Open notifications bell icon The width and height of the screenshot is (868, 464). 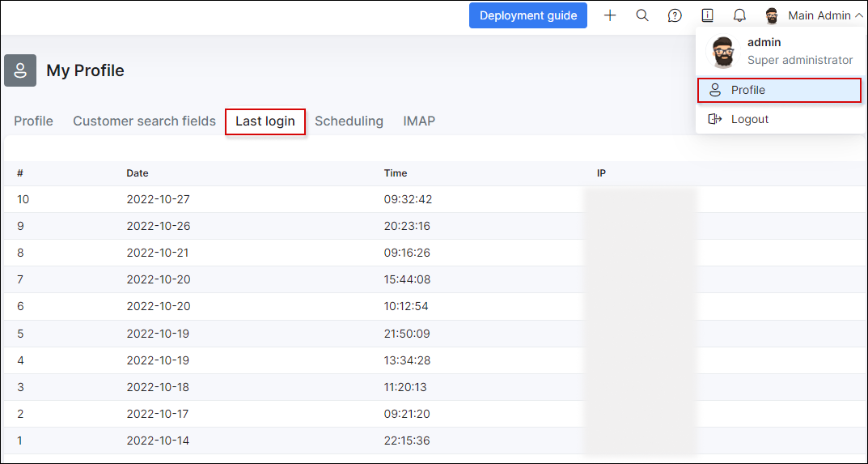739,15
